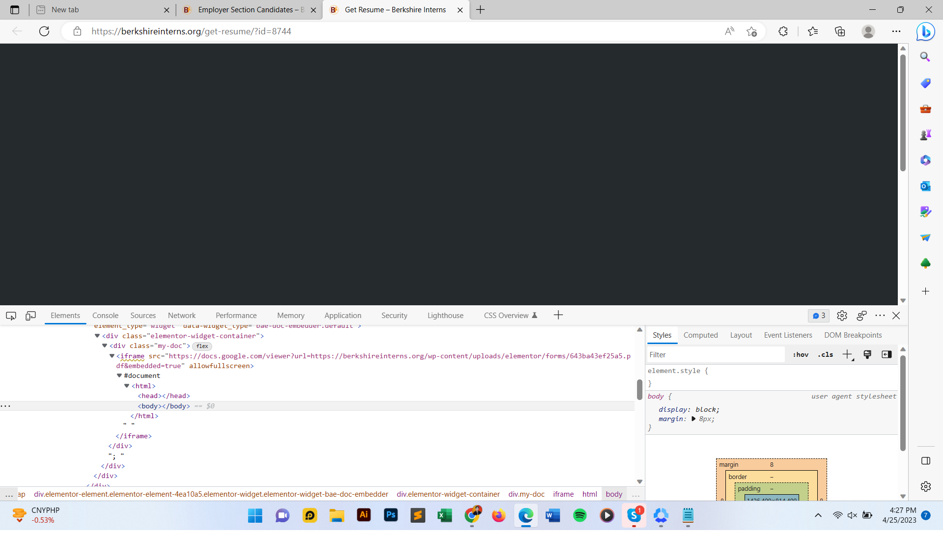Open the profile avatar menu
The width and height of the screenshot is (943, 560).
868,31
